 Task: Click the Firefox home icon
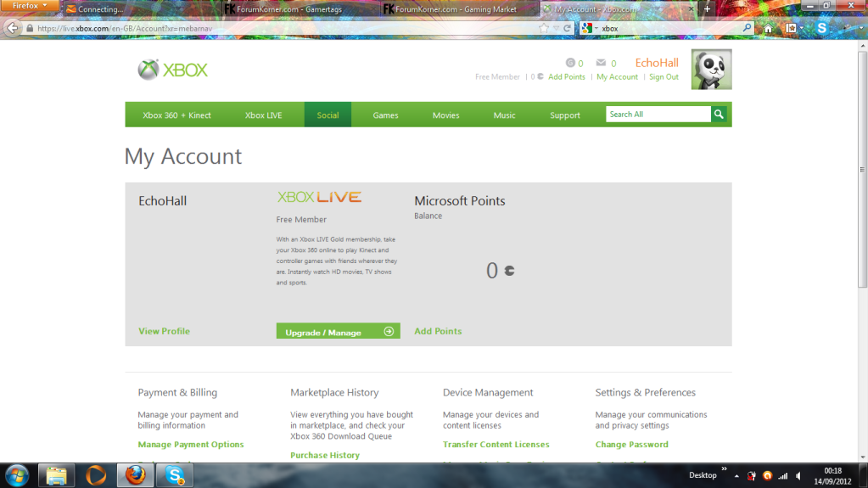(x=768, y=28)
